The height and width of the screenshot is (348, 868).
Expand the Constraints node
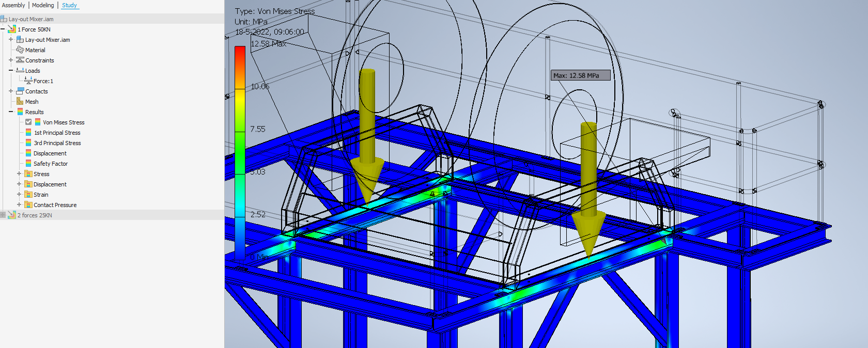[11, 60]
